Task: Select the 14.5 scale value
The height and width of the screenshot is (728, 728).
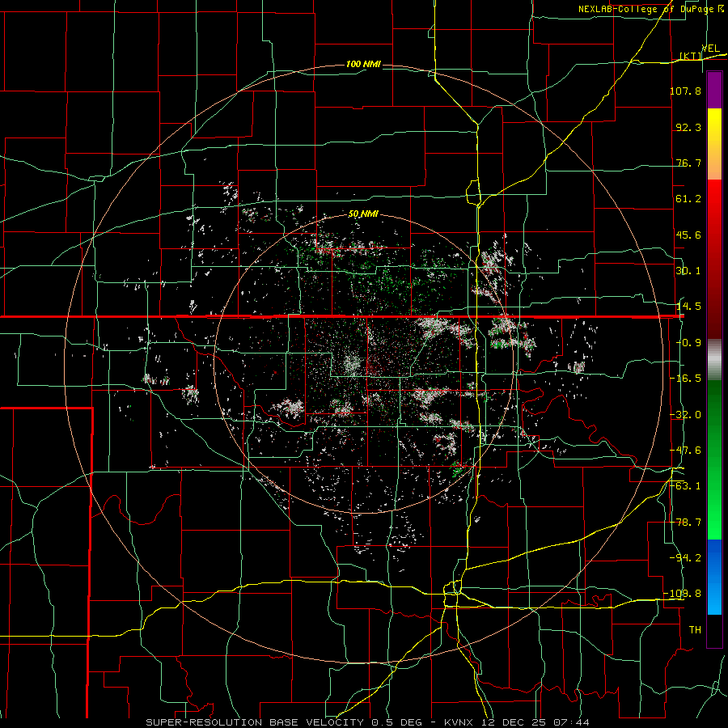Action: (688, 307)
